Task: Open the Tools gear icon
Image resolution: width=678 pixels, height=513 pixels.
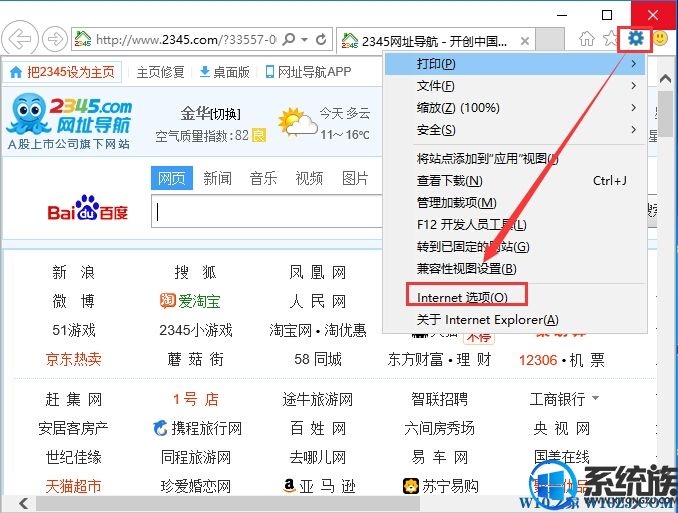Action: coord(635,39)
